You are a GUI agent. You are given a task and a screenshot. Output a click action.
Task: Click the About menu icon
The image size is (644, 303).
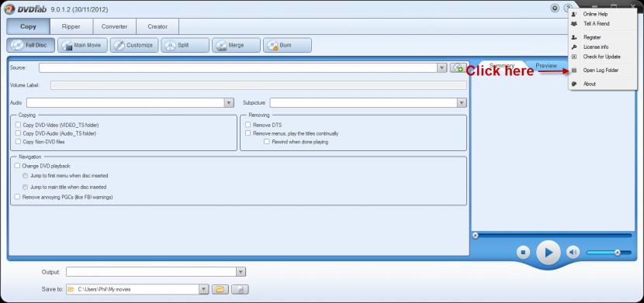point(574,84)
